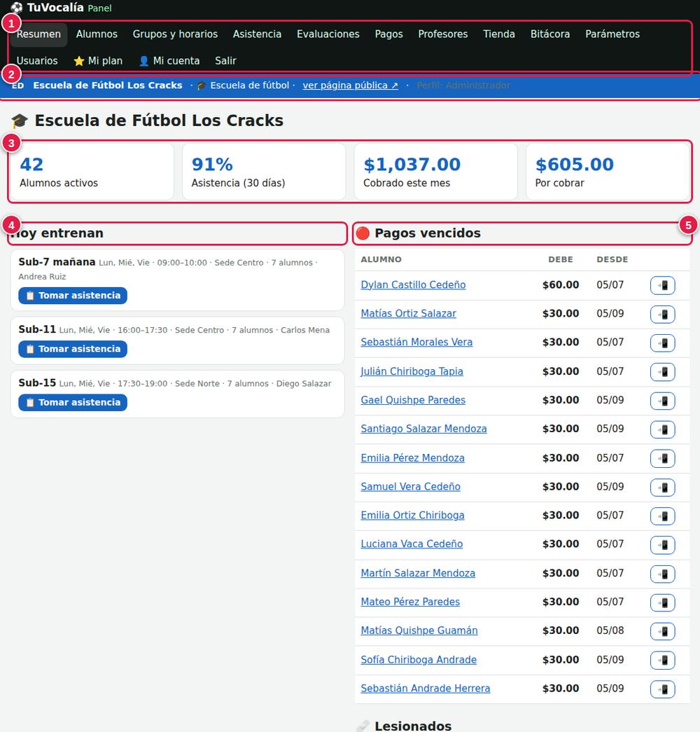Send phone reminder to Matías Ortiz Salazar
This screenshot has height=732, width=700.
(x=663, y=315)
